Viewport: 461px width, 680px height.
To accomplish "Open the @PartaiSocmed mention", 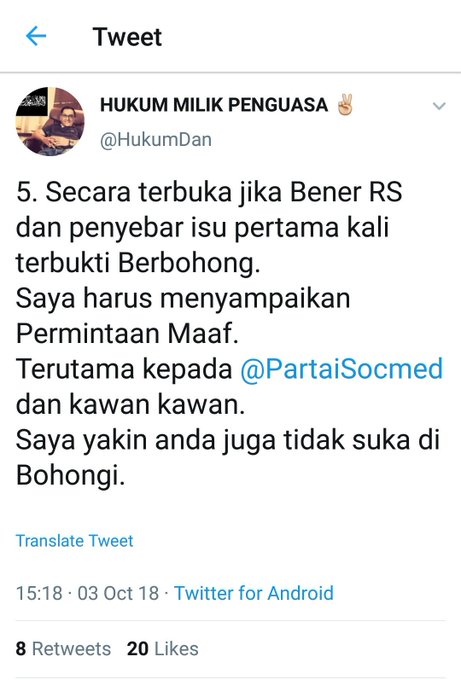I will 342,369.
